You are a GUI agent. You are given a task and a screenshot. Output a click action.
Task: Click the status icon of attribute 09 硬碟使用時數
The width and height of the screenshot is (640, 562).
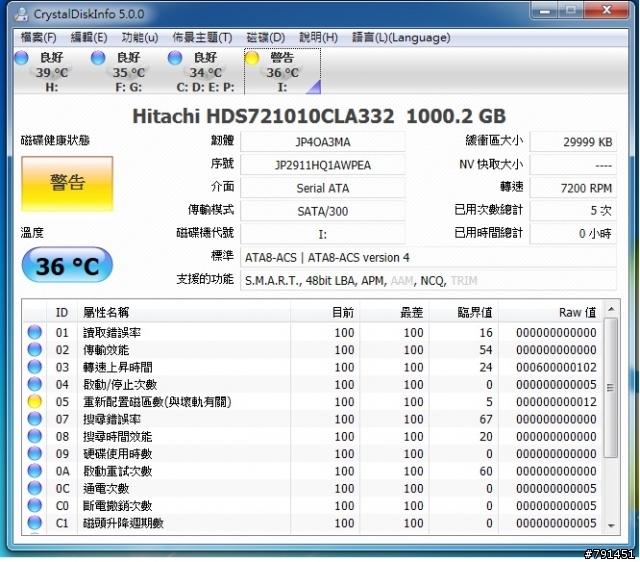pyautogui.click(x=35, y=453)
